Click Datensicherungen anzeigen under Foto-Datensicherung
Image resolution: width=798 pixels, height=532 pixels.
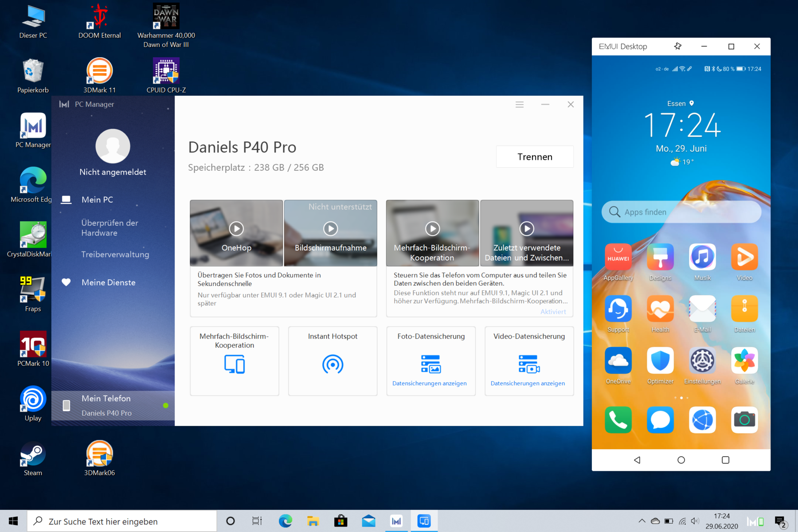[429, 383]
